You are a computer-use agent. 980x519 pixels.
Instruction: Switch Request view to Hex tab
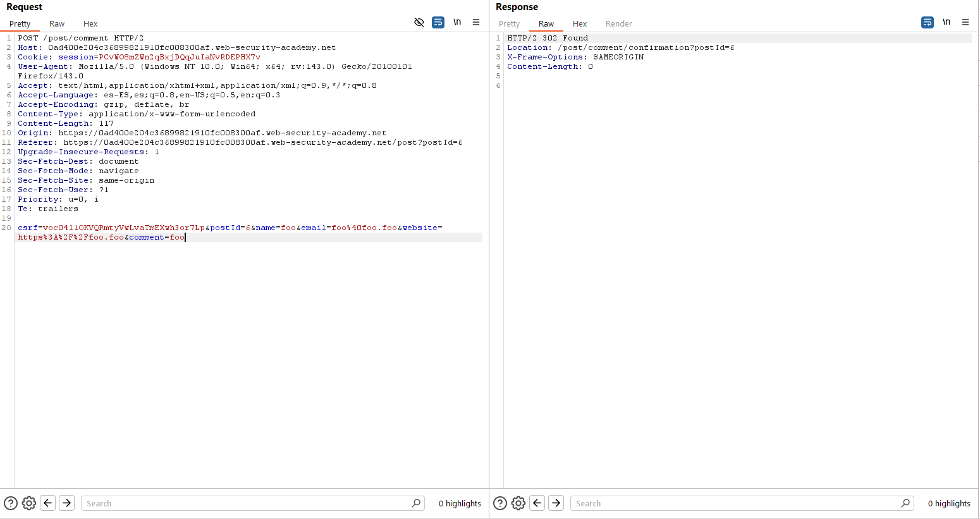[x=90, y=24]
